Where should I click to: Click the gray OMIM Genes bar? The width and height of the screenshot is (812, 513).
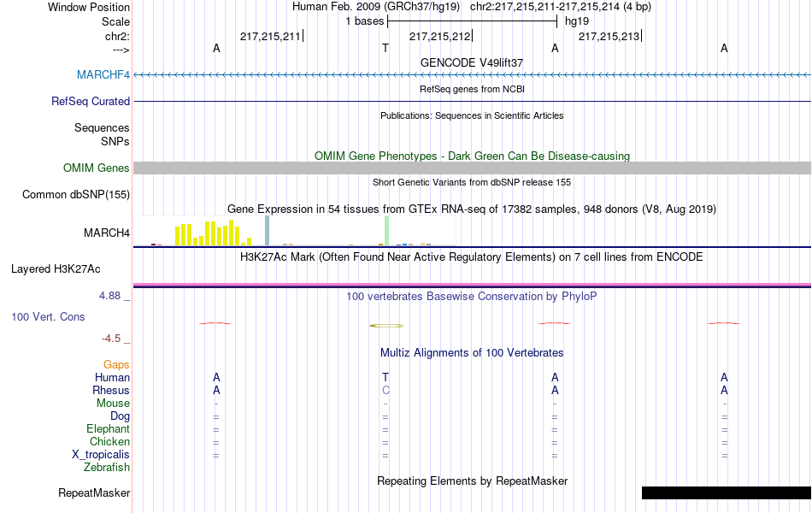coord(472,168)
